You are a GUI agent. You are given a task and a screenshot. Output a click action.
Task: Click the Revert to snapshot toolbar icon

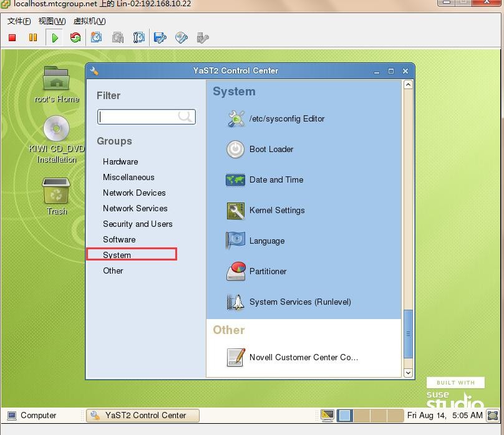tap(118, 37)
